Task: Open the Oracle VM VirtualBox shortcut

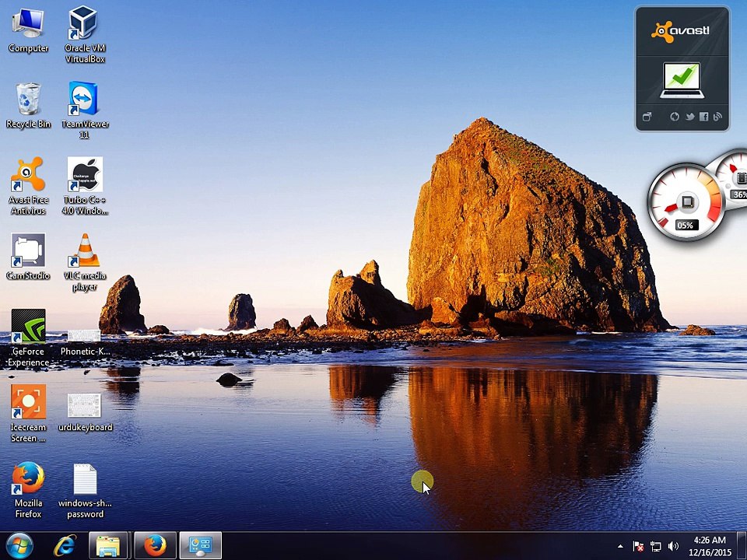Action: (x=84, y=25)
